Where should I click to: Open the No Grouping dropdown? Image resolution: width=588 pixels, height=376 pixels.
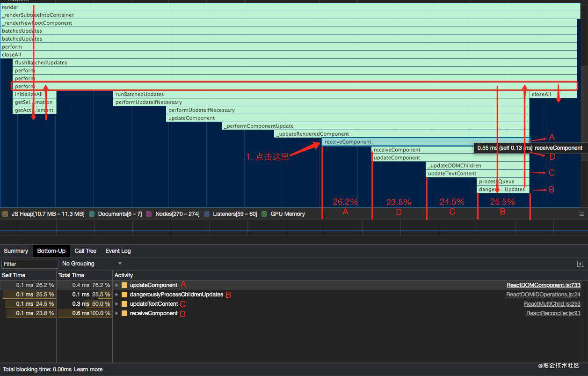[92, 264]
